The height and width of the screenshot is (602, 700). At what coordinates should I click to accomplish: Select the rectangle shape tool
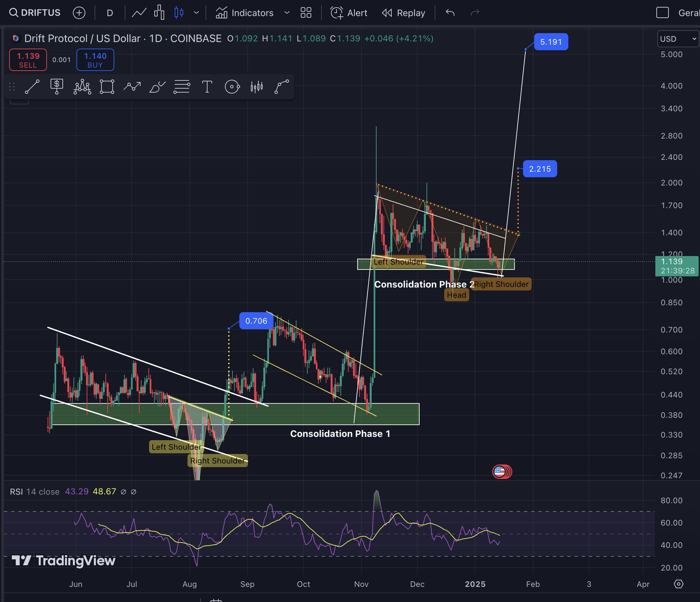(107, 87)
